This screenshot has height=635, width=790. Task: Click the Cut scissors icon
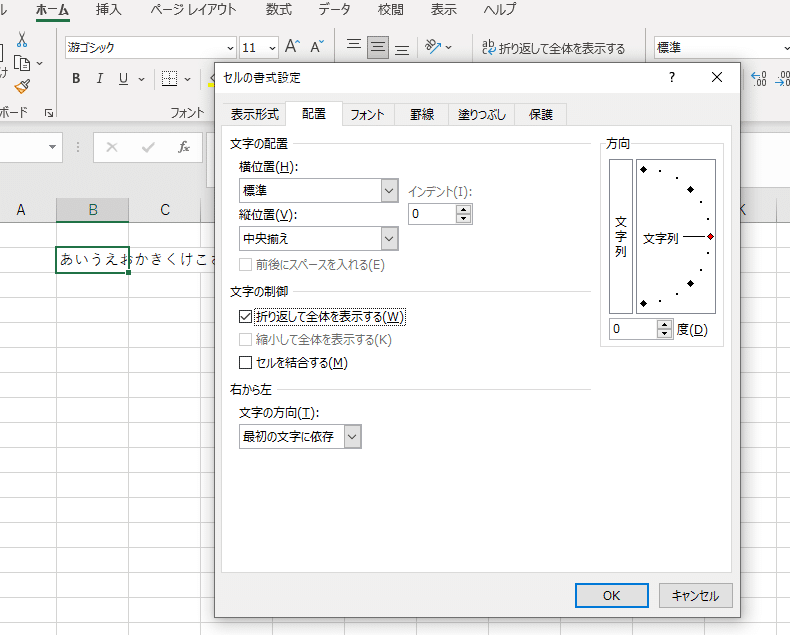point(22,40)
